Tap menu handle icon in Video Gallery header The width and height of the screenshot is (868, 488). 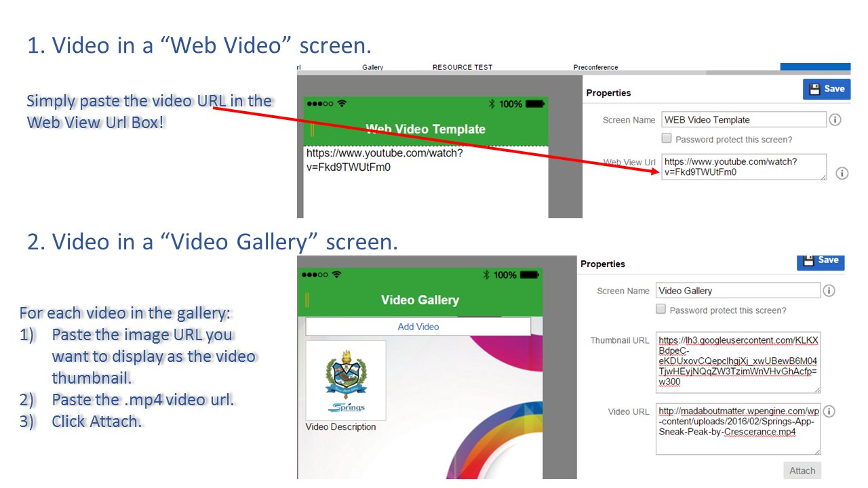[307, 300]
